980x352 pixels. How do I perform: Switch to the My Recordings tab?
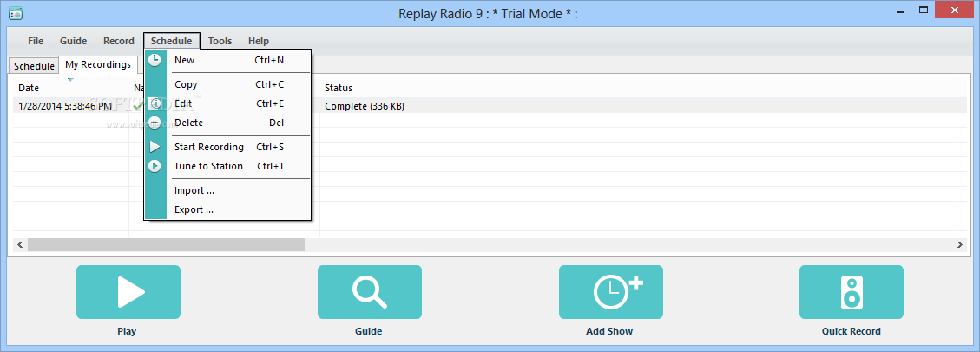click(x=98, y=64)
